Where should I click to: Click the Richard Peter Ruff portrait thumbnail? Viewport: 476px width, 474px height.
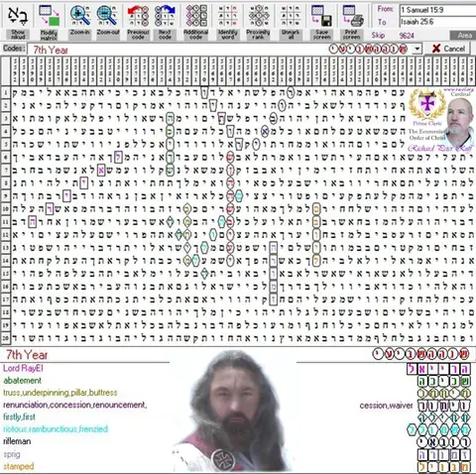pos(460,120)
